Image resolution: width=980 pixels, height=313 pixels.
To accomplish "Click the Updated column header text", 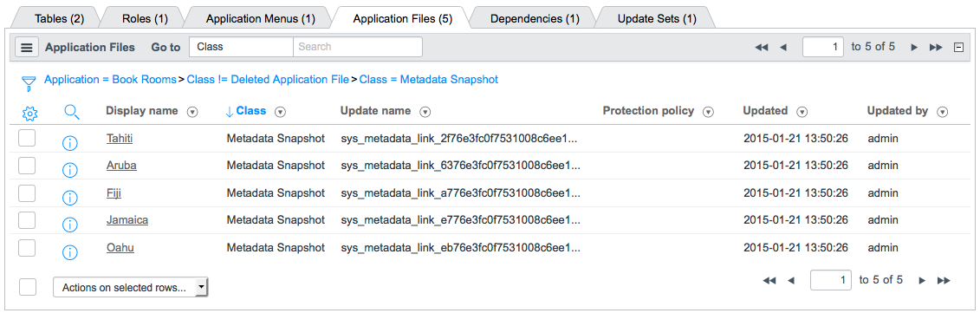I will pyautogui.click(x=765, y=111).
